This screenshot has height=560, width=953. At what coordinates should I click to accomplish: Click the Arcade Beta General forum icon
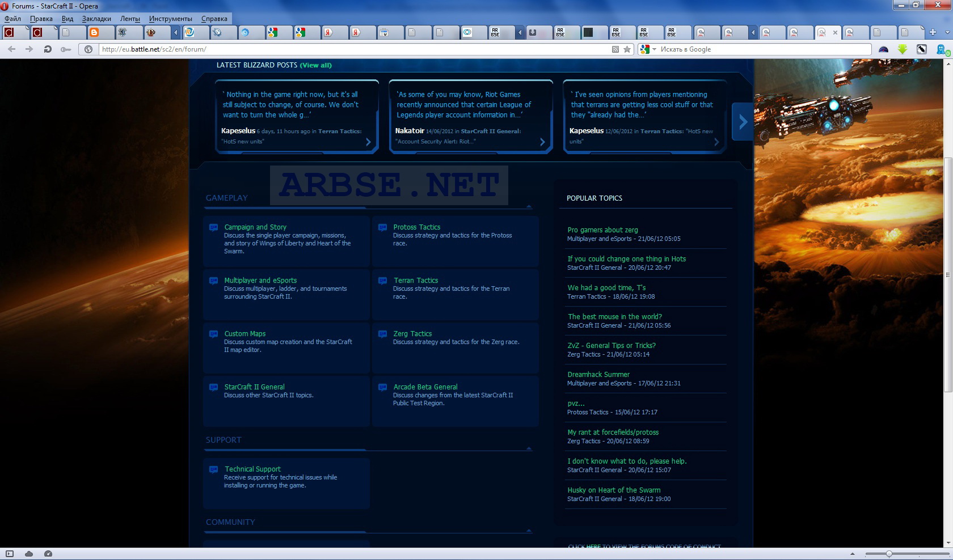[382, 387]
